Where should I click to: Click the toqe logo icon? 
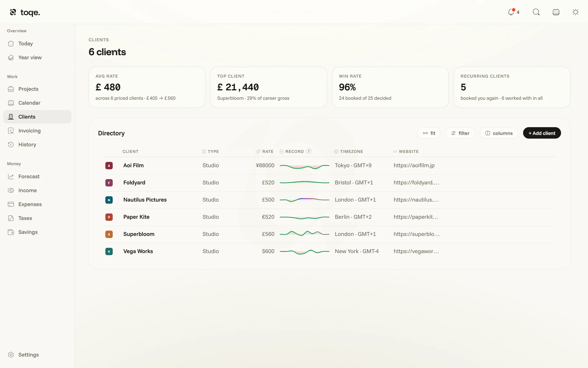pos(13,12)
